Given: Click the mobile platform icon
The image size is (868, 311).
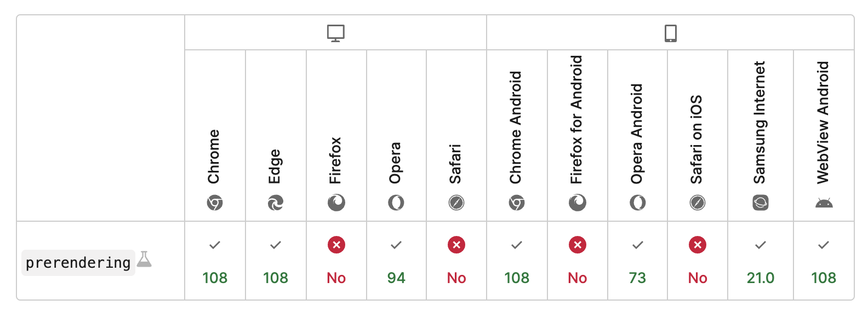Looking at the screenshot, I should click(x=670, y=33).
